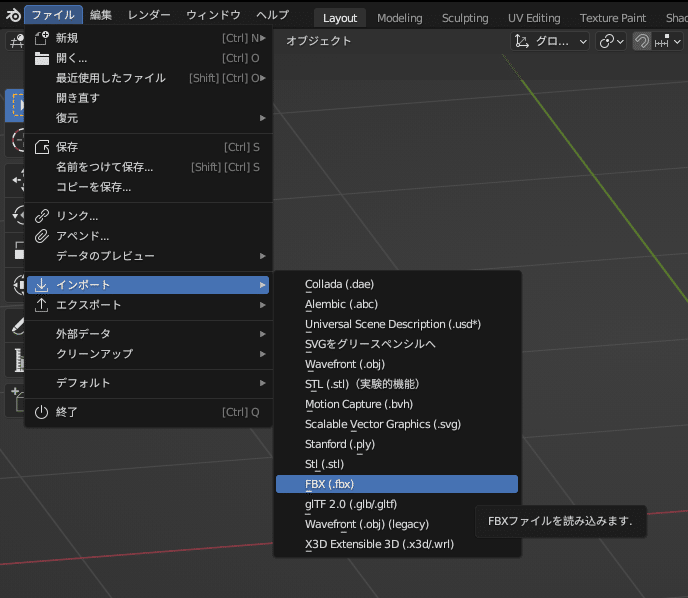Viewport: 688px width, 598px height.
Task: Import Wavefront (.obj) (legacy)
Action: pos(397,524)
